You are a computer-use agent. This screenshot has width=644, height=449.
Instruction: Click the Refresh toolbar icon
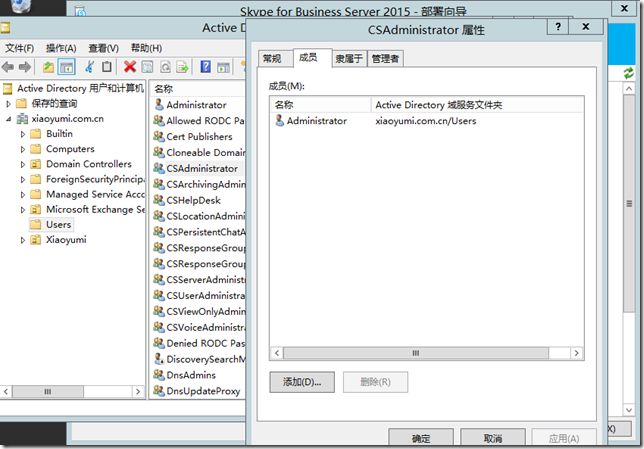(x=165, y=67)
